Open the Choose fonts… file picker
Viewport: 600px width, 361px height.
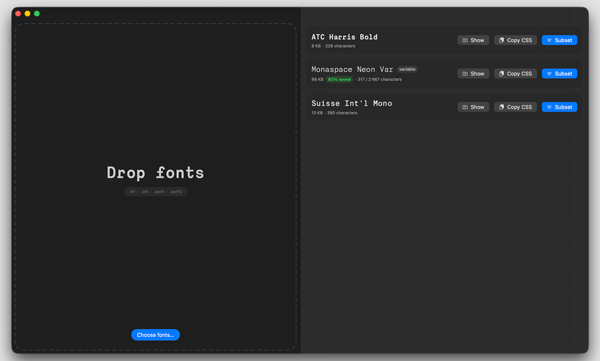(x=155, y=335)
